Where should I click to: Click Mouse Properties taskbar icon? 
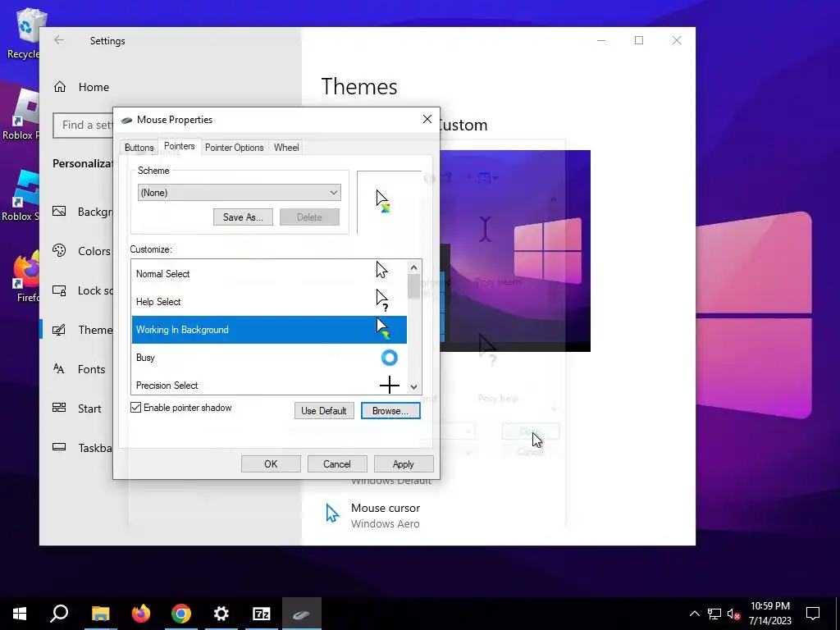pos(302,614)
